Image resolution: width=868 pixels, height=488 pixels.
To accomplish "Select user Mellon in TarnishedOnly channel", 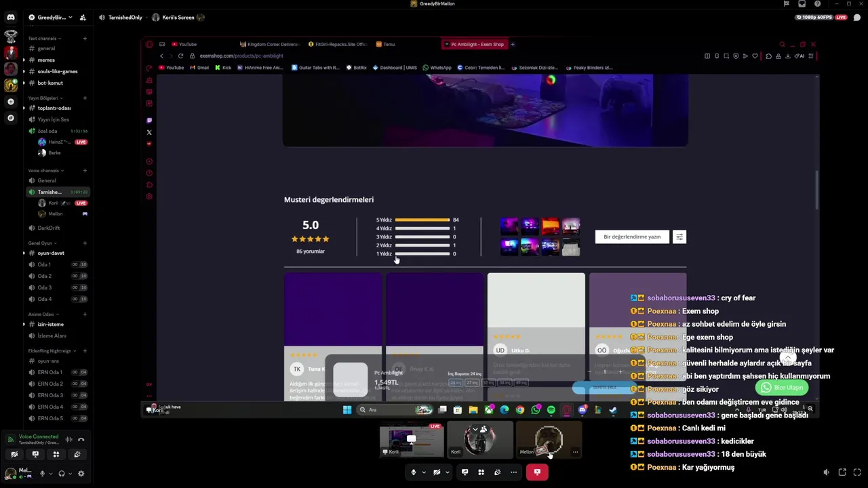I will click(62, 213).
